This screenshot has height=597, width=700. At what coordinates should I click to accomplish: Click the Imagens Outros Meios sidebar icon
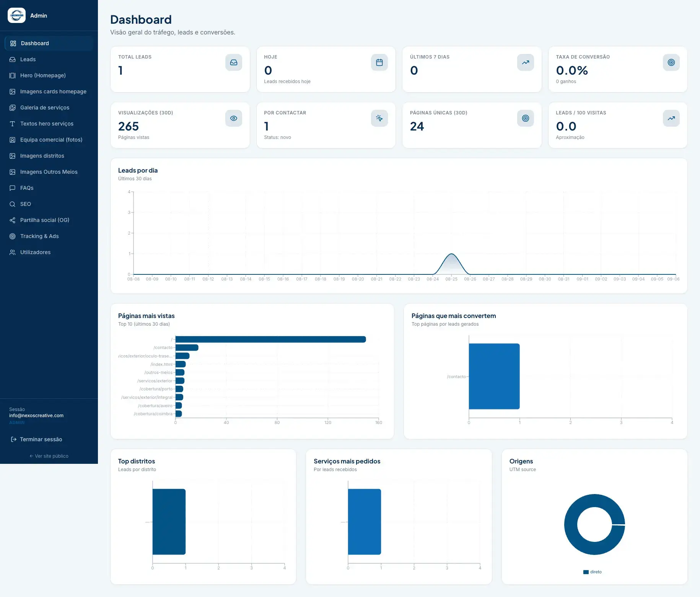(x=13, y=172)
